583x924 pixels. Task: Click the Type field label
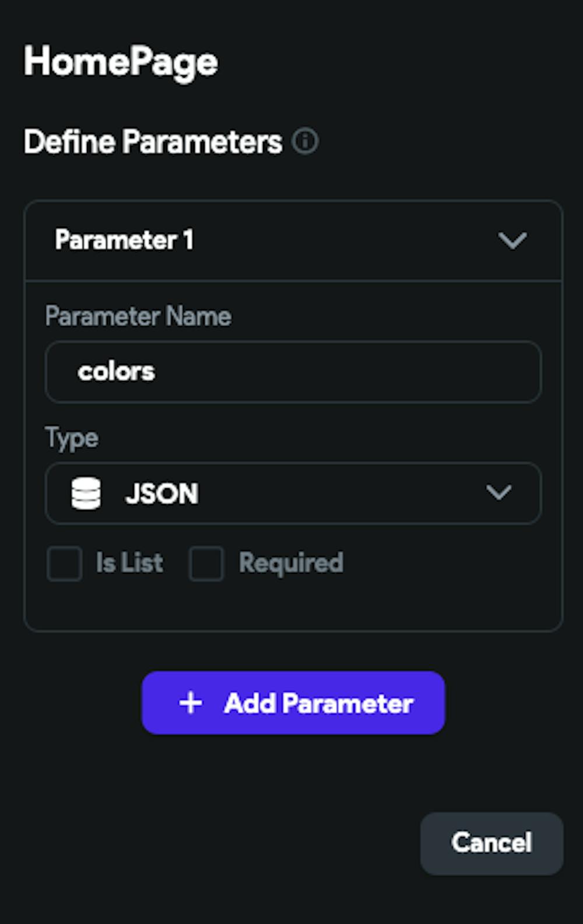72,437
